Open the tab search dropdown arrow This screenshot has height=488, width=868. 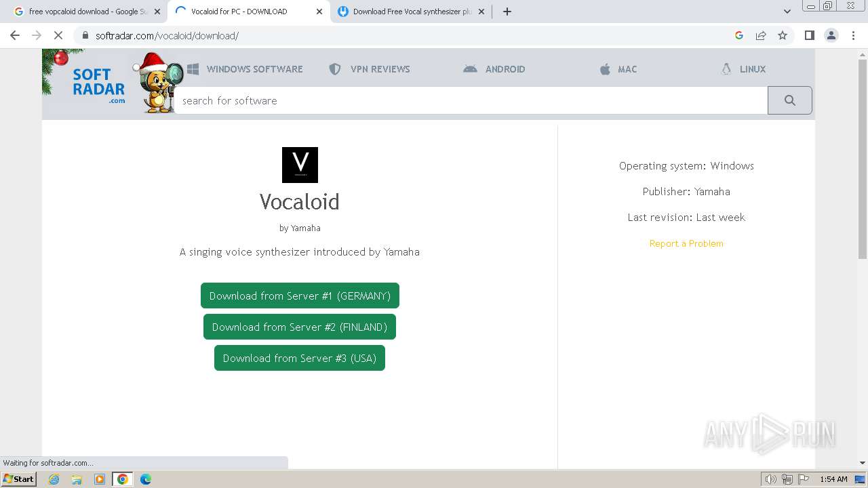(787, 12)
